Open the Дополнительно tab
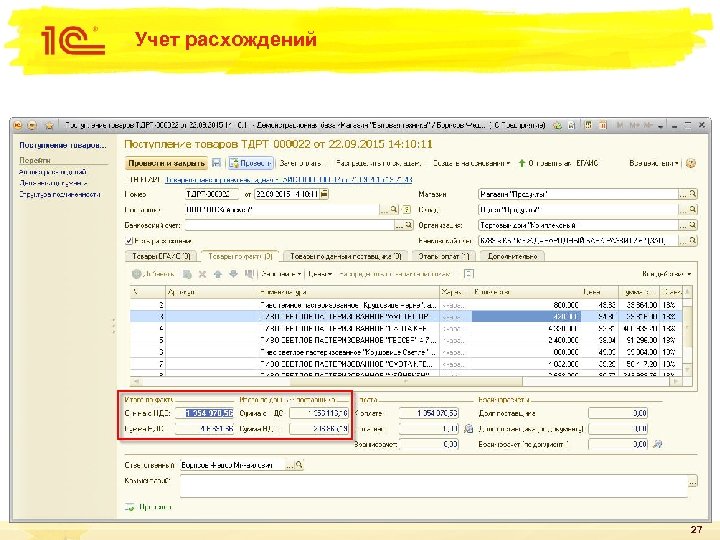 (x=512, y=256)
